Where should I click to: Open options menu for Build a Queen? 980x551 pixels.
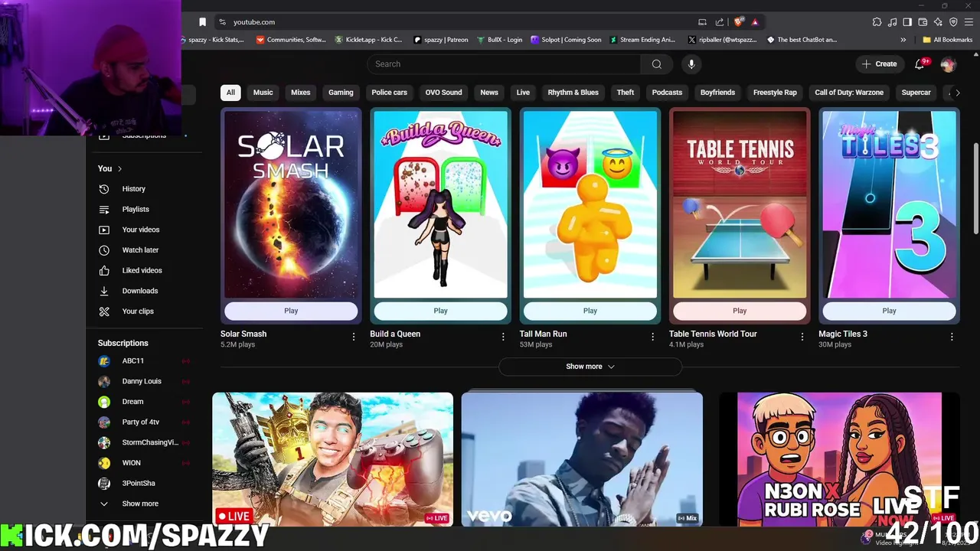(503, 337)
